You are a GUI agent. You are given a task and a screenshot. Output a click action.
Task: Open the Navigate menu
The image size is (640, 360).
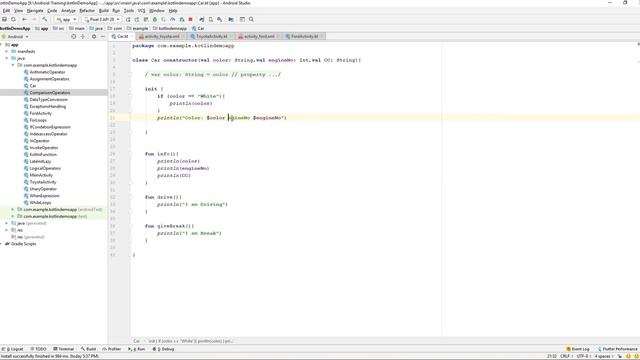click(x=35, y=11)
